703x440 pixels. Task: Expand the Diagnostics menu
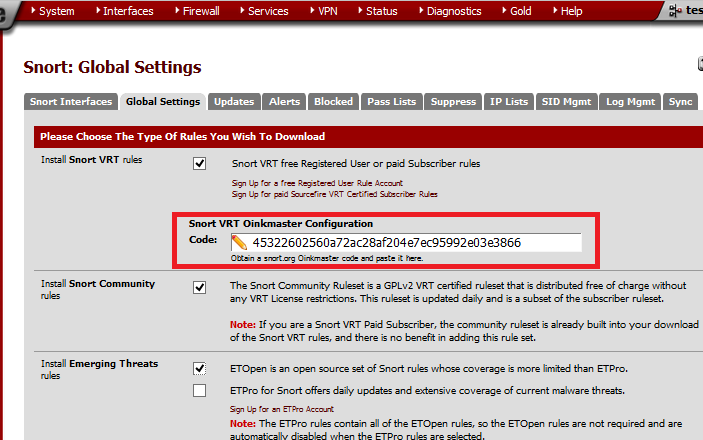point(453,11)
